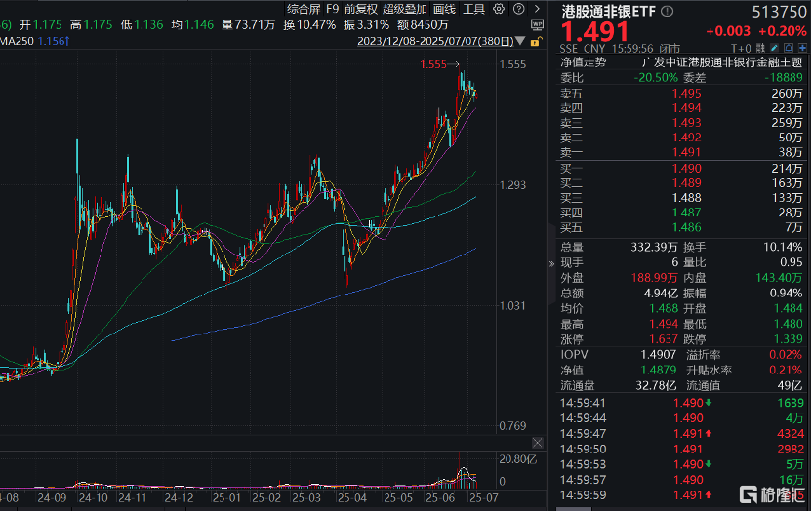Select 画线 drawing tools
The image size is (812, 511).
(444, 9)
